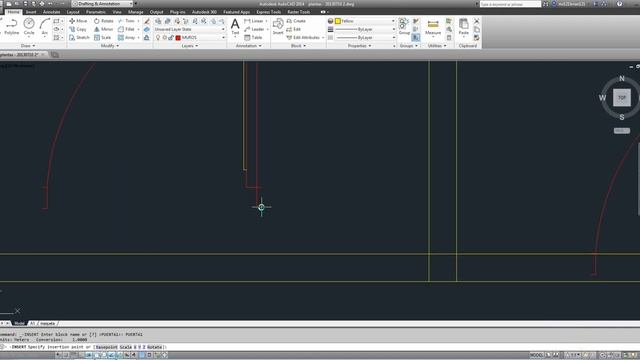This screenshot has width=640, height=360.
Task: Click the Move tool
Action: click(78, 21)
